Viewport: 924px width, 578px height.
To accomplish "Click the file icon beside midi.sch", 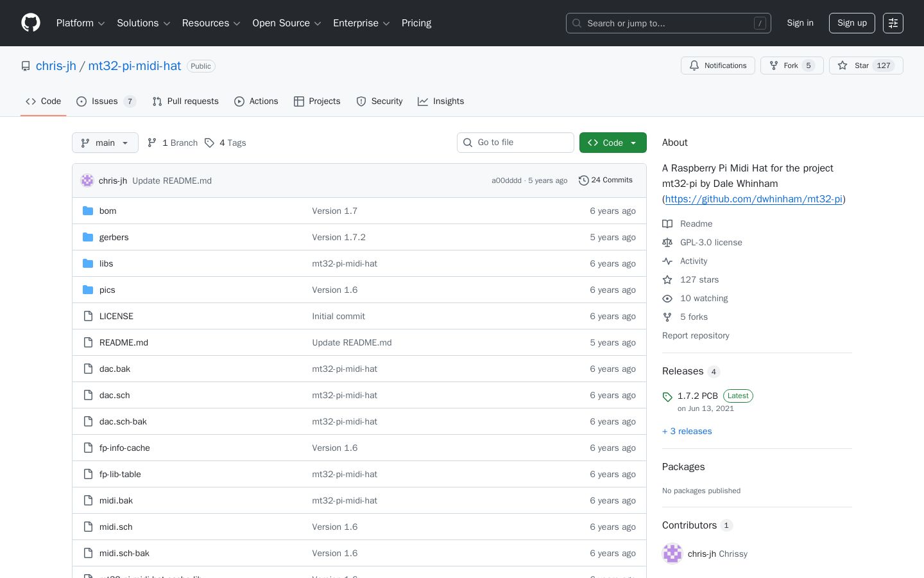I will tap(88, 527).
